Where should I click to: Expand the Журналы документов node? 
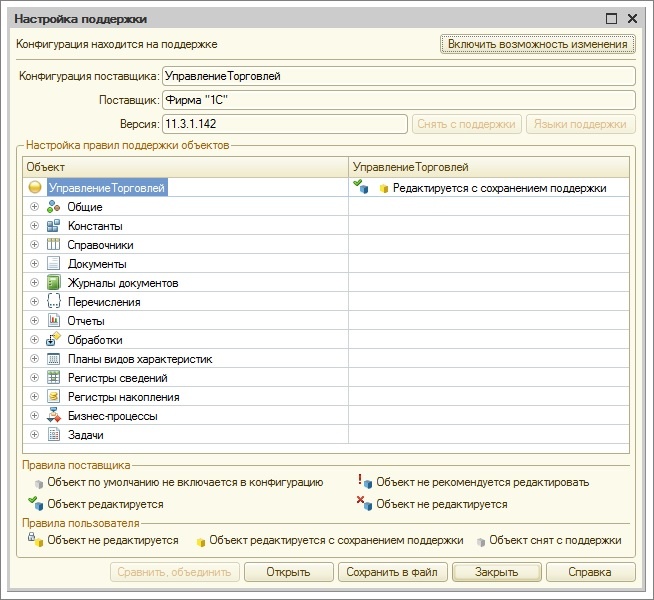35,283
